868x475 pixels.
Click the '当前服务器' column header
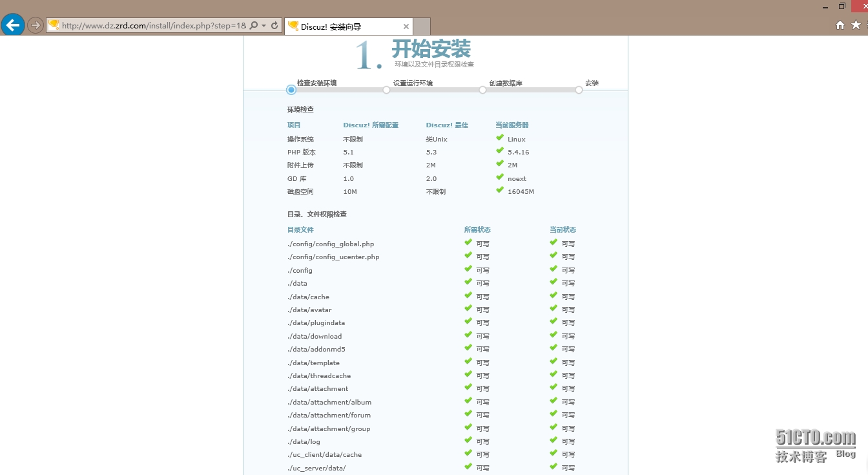tap(512, 125)
